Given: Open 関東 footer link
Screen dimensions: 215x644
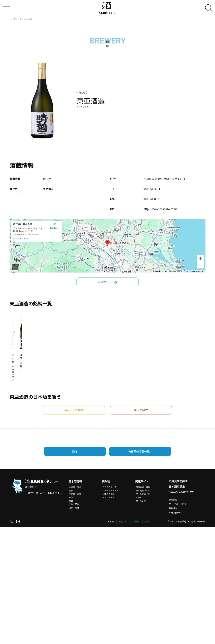Looking at the screenshot, I should point(71,491).
